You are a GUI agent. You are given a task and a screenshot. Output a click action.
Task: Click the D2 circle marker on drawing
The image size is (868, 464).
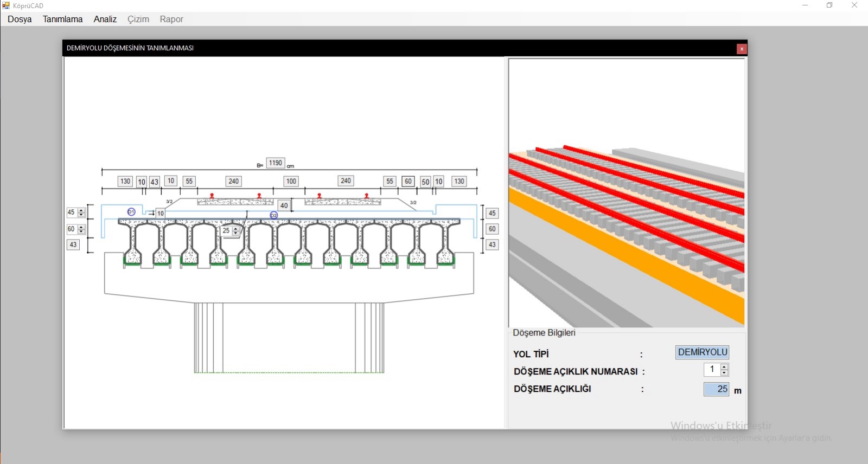click(x=274, y=215)
